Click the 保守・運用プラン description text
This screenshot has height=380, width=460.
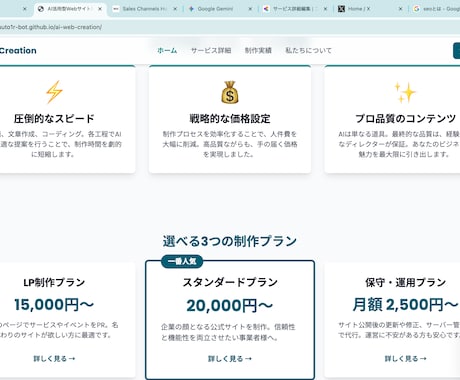click(x=399, y=330)
